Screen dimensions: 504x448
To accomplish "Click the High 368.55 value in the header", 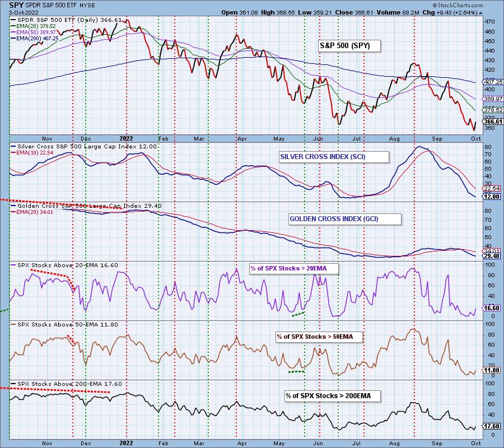I will point(278,12).
